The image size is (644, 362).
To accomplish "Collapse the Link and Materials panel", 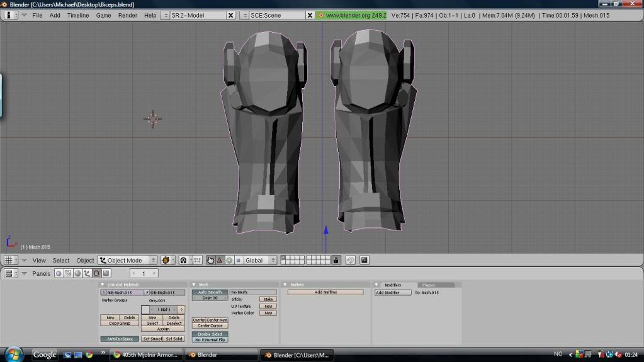I will (103, 285).
